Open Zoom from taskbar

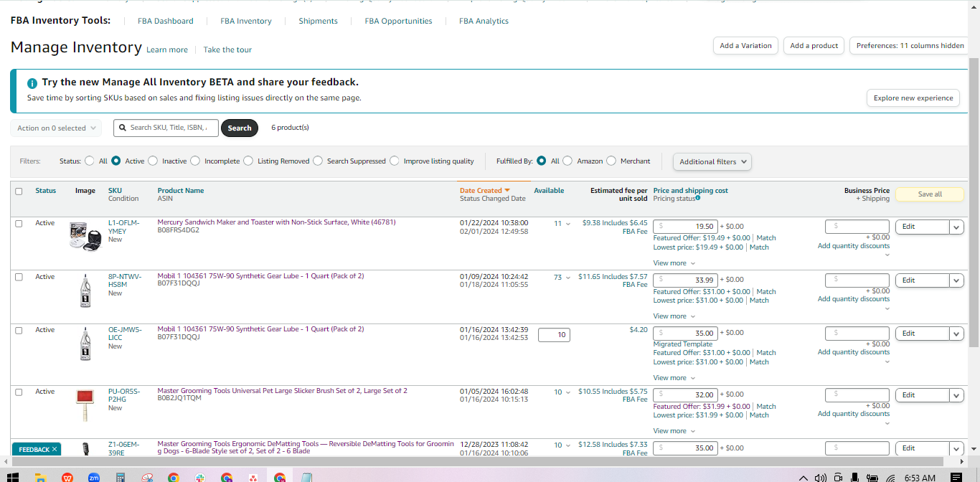[94, 477]
